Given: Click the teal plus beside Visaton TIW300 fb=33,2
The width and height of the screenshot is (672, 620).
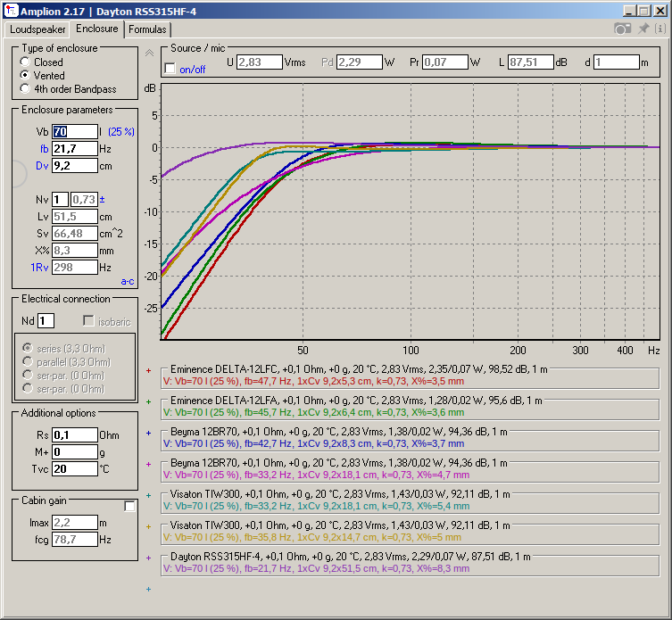Looking at the screenshot, I should coord(149,495).
